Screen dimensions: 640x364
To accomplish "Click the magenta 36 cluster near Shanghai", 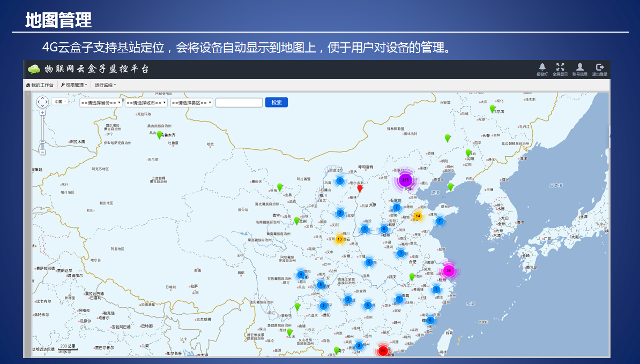I will (449, 271).
